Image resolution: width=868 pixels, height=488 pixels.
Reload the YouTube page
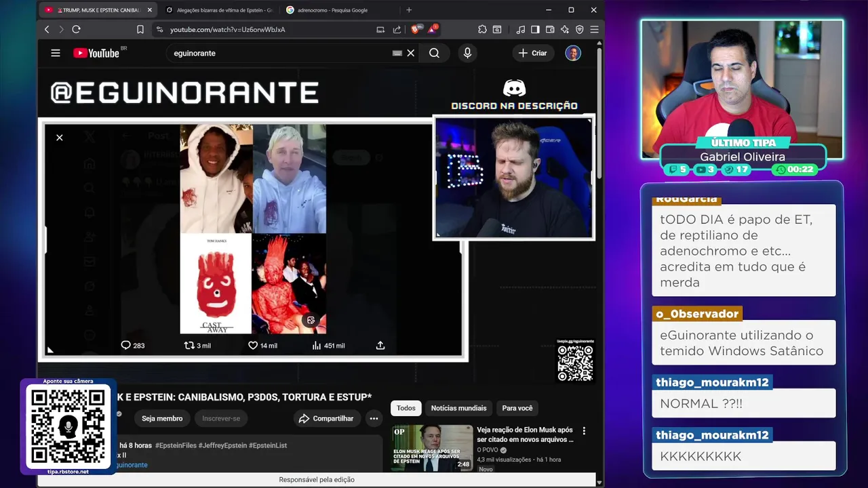[76, 30]
